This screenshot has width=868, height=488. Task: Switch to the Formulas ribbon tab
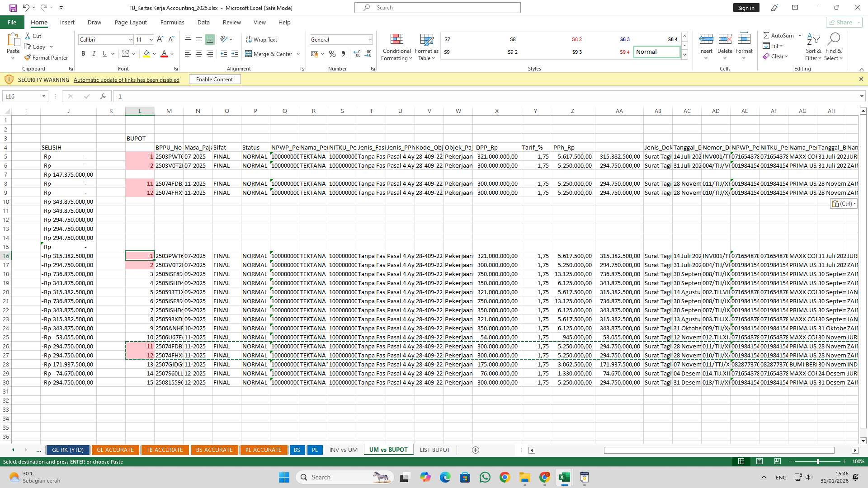[x=172, y=22]
